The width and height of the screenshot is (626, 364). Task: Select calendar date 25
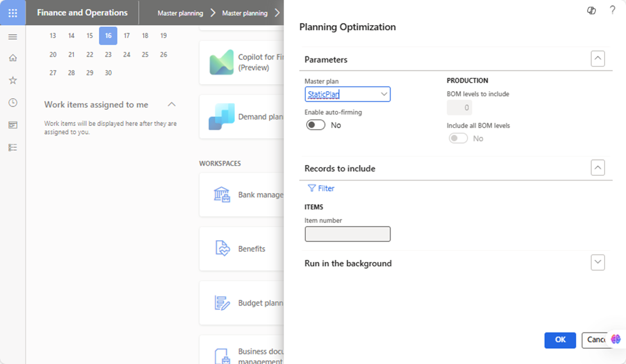coord(145,55)
